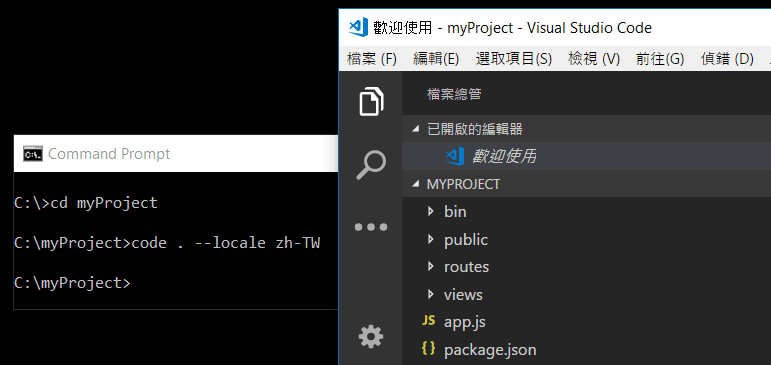Viewport: 771px width, 365px height.
Task: Click the VS Code logo in title bar
Action: coord(358,28)
